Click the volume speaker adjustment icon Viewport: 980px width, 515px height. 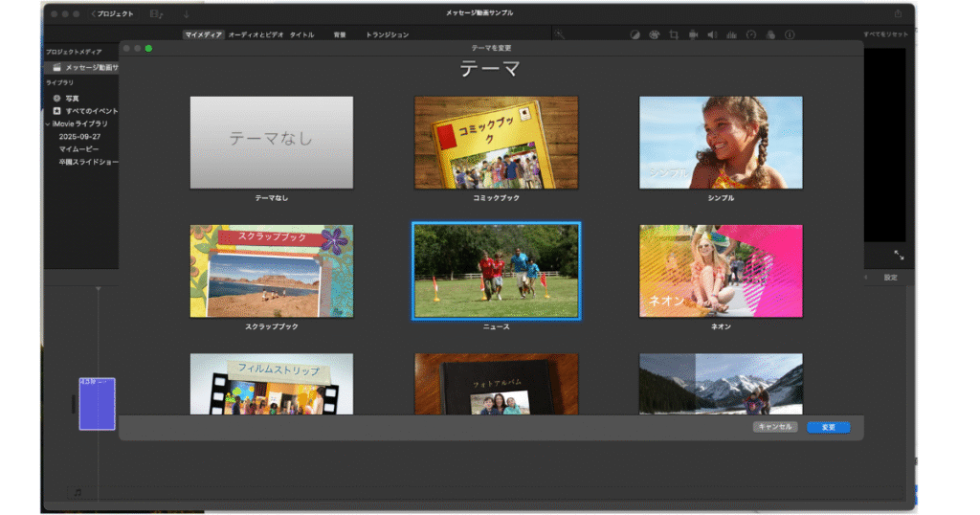[712, 34]
